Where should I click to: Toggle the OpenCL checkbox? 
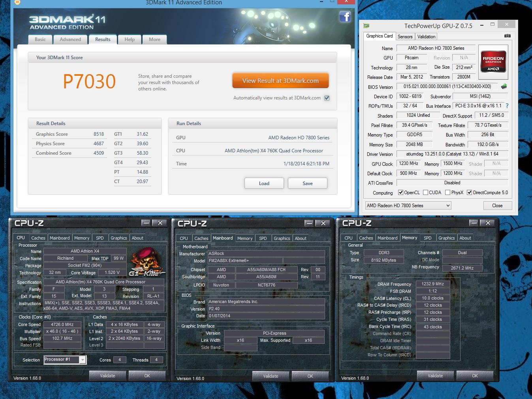(400, 193)
